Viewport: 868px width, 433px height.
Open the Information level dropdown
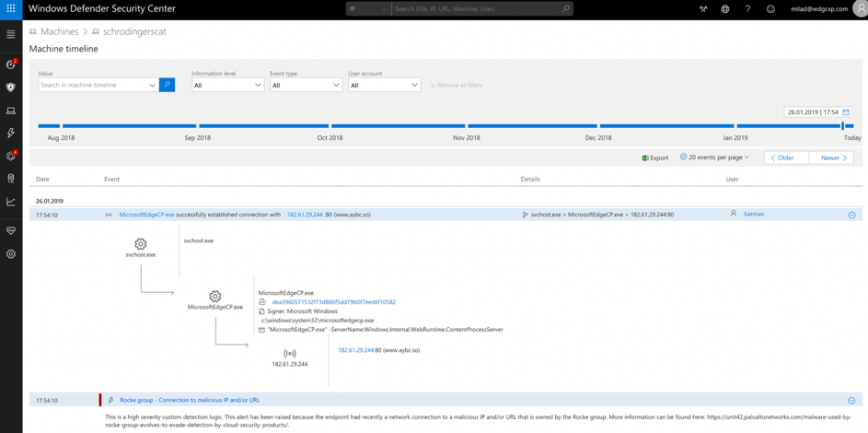pyautogui.click(x=227, y=86)
